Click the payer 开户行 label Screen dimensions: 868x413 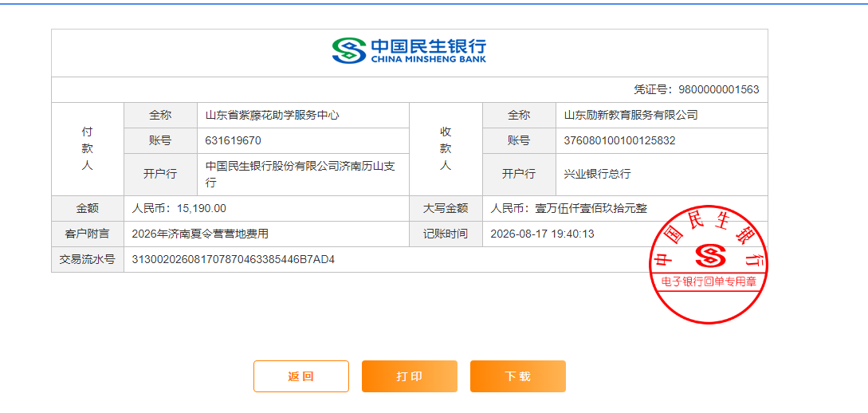point(160,175)
